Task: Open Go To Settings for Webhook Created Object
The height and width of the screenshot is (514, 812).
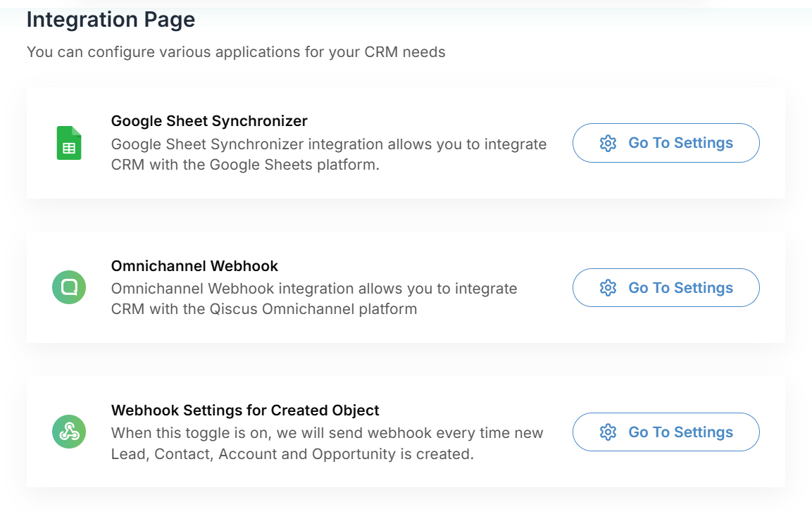Action: pyautogui.click(x=666, y=432)
